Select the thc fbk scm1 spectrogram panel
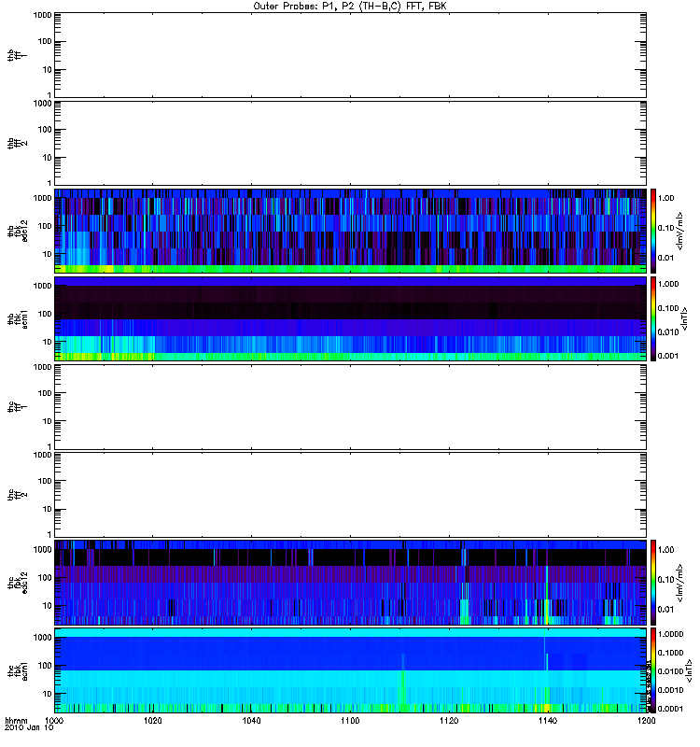This screenshot has height=747, width=700. (x=351, y=670)
